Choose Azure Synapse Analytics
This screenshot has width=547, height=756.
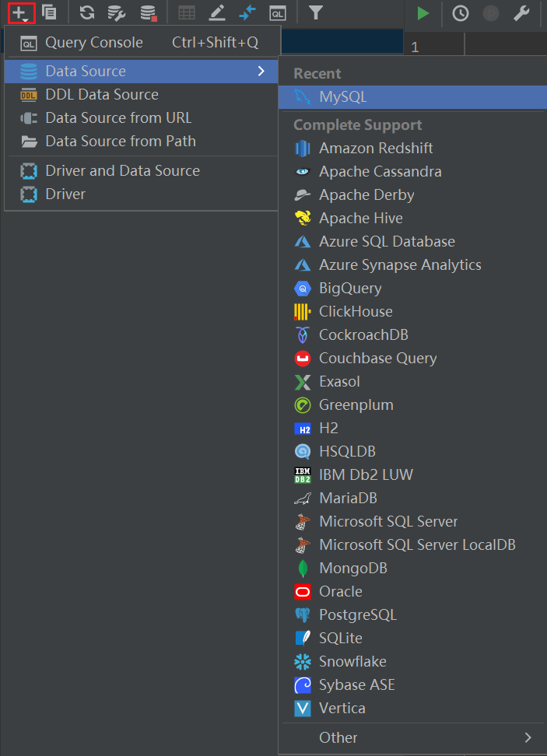[x=412, y=264]
